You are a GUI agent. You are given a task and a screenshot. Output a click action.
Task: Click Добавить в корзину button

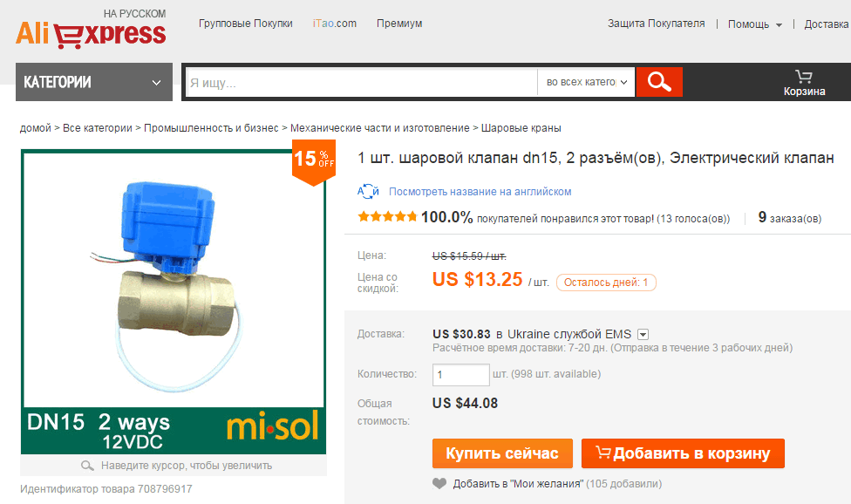pos(683,453)
